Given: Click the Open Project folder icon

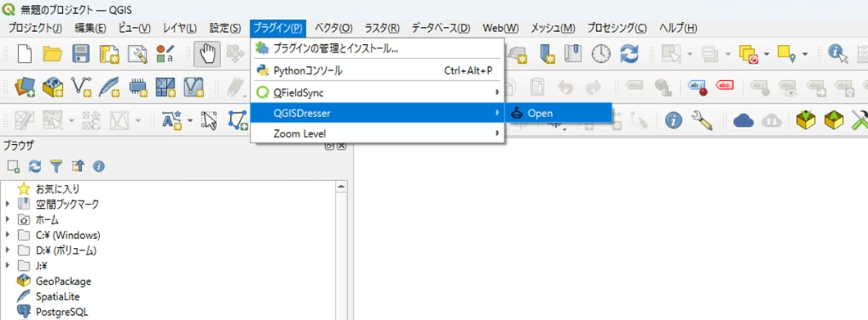Looking at the screenshot, I should pos(53,54).
